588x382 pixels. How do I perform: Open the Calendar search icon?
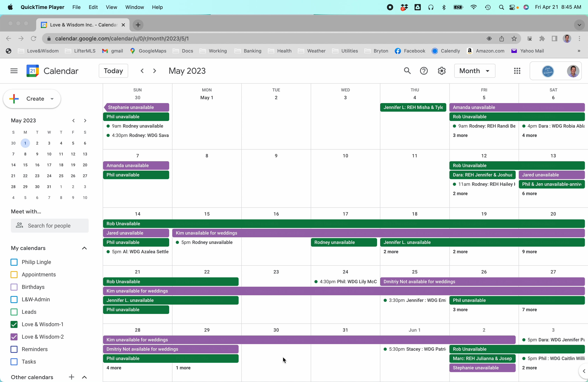[407, 71]
